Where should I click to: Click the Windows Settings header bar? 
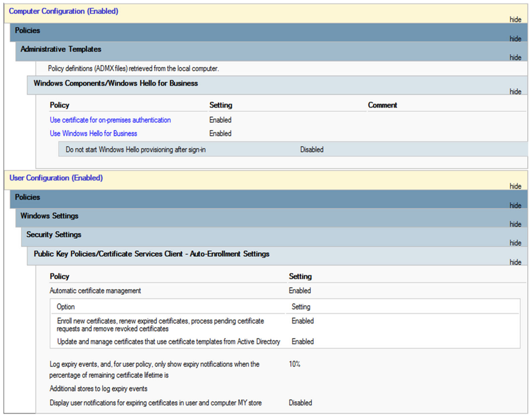tap(49, 216)
